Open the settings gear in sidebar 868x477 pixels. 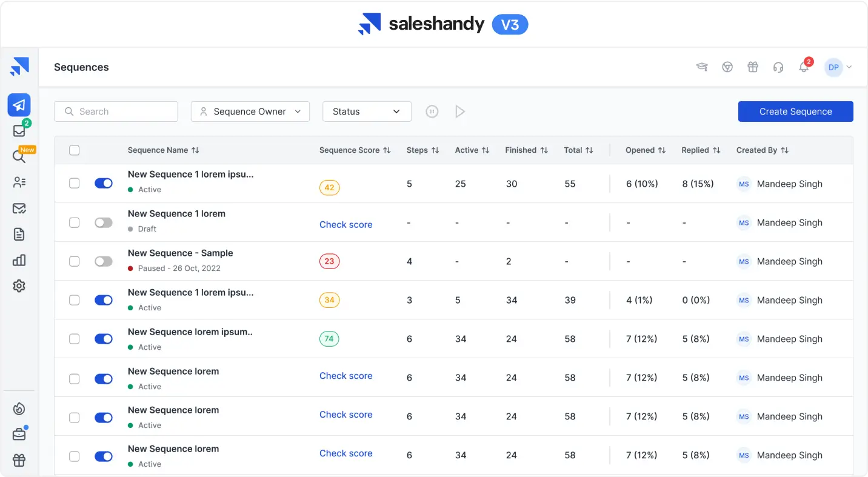[x=19, y=286]
